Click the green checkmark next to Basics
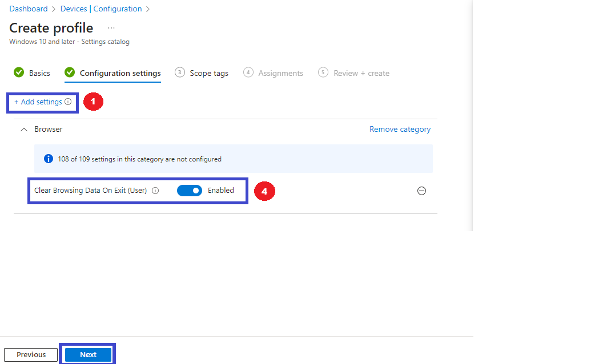 point(19,72)
